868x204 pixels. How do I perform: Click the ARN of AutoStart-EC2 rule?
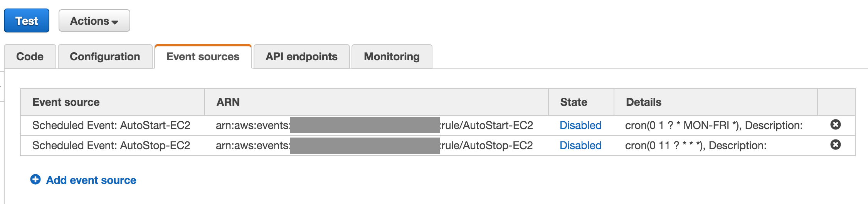click(374, 125)
